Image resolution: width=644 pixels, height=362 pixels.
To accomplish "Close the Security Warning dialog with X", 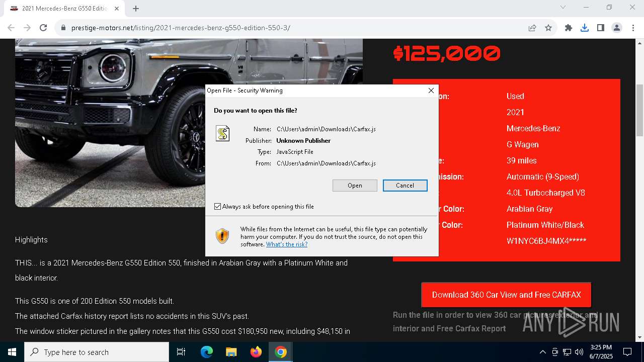I will [431, 90].
